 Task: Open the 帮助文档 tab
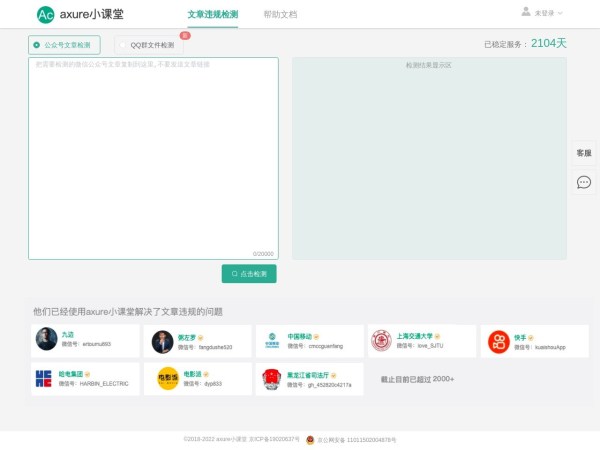coord(280,15)
